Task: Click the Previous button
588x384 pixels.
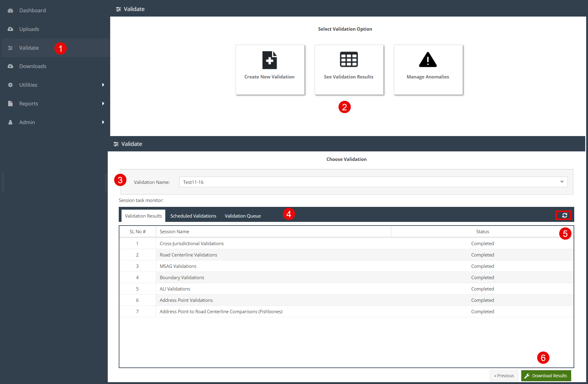Action: tap(504, 376)
